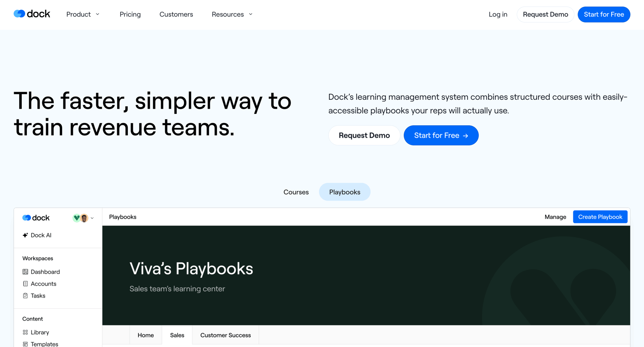The height and width of the screenshot is (347, 644).
Task: Click the Dock logo in the top navigation
Action: 32,14
